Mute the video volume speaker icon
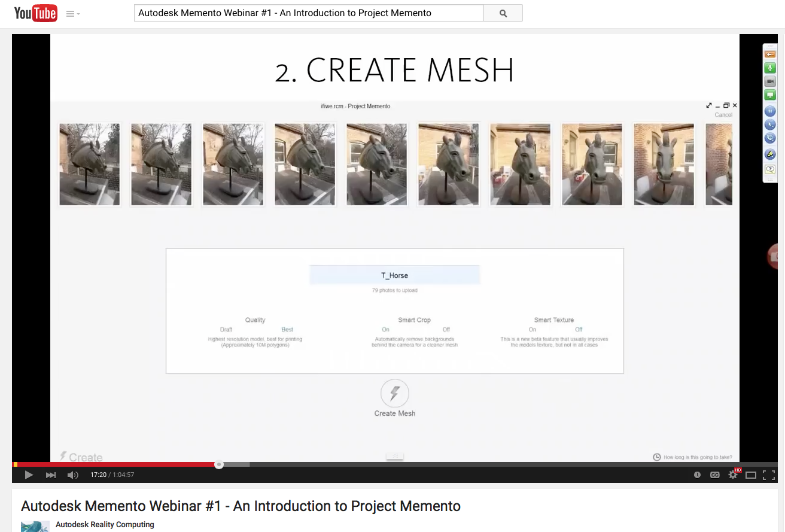 [x=72, y=475]
